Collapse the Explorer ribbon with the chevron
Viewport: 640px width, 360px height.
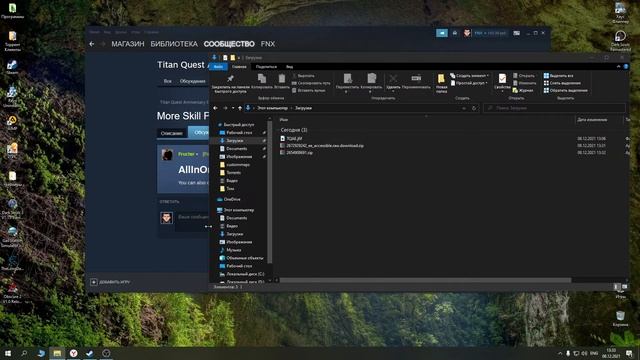(618, 67)
